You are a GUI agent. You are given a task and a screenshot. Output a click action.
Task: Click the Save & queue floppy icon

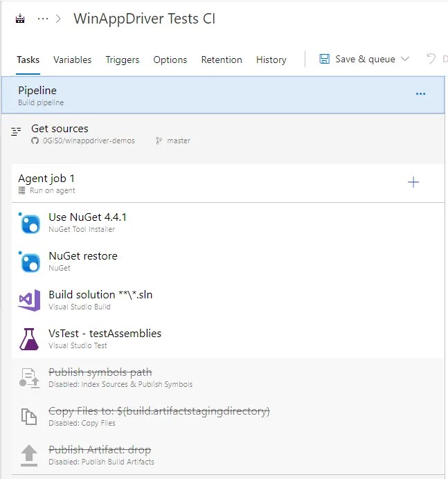pyautogui.click(x=324, y=59)
